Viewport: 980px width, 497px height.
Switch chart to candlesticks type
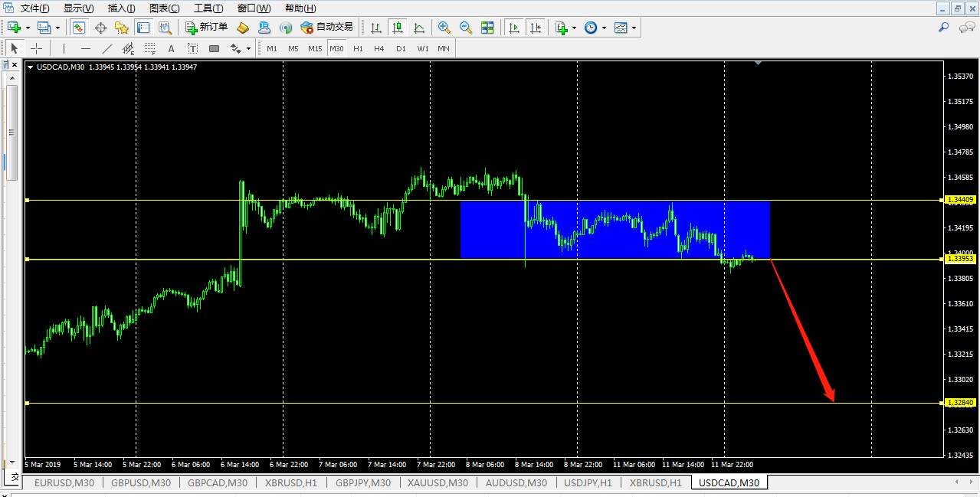(x=398, y=28)
